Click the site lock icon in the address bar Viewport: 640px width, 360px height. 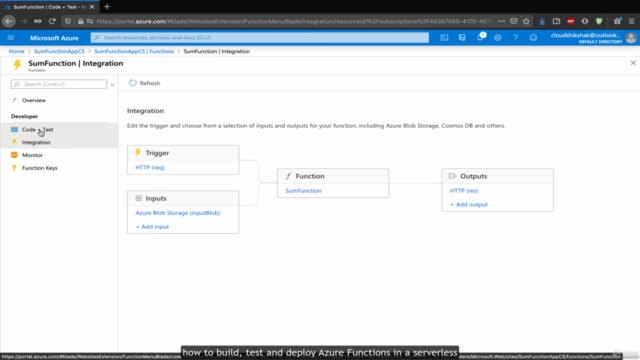point(81,21)
